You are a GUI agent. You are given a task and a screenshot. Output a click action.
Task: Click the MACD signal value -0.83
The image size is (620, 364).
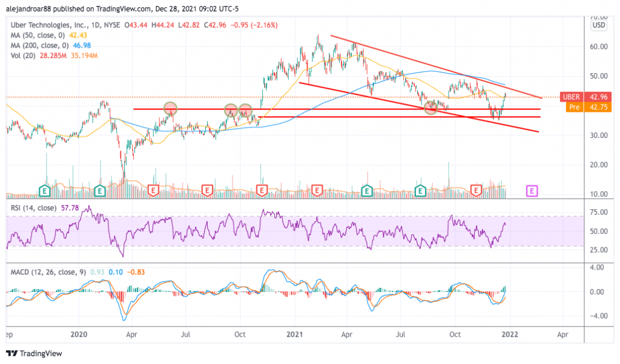pos(136,272)
